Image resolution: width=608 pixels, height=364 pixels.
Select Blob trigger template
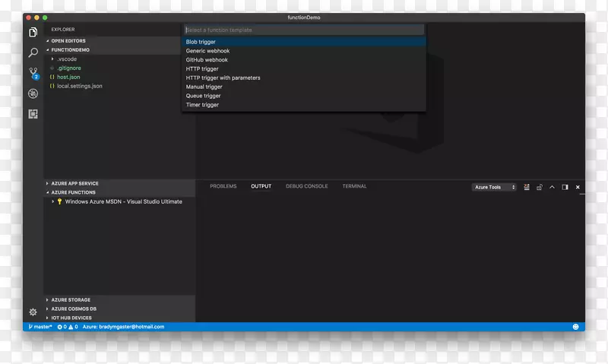click(x=304, y=42)
